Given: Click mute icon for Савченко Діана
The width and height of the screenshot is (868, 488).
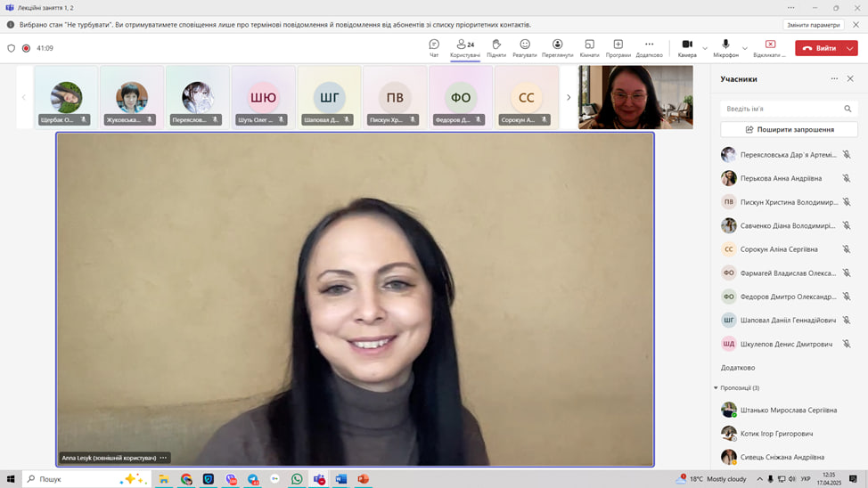Looking at the screenshot, I should pos(847,225).
